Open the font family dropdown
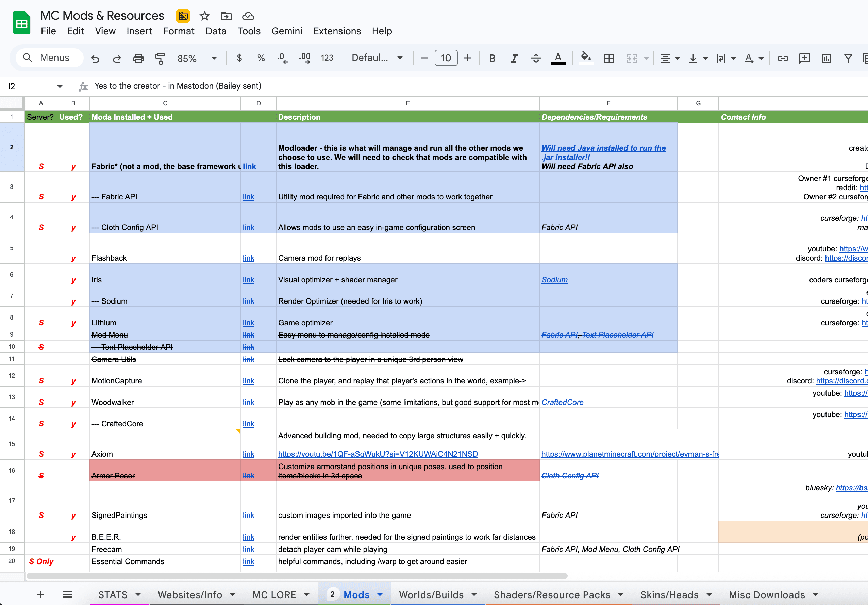Viewport: 868px width, 605px height. pyautogui.click(x=377, y=58)
